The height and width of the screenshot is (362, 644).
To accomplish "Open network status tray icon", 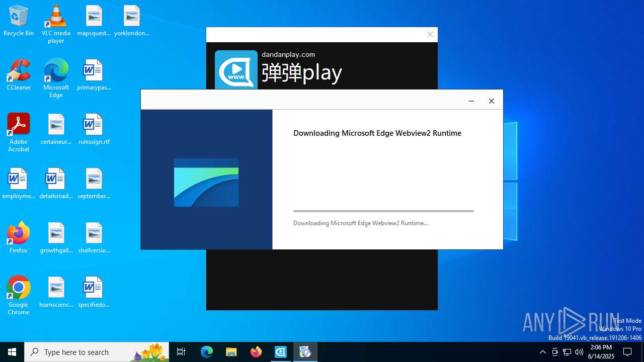I will tap(567, 352).
